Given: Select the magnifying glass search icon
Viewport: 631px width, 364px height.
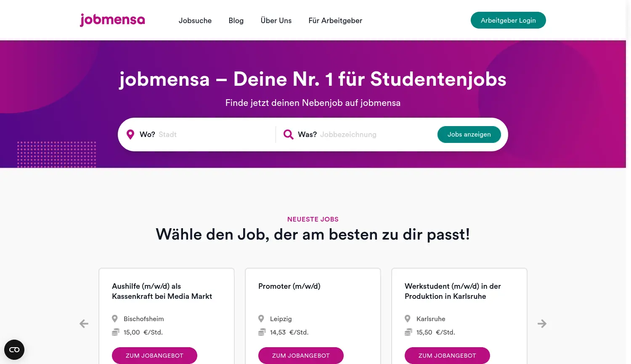Looking at the screenshot, I should pyautogui.click(x=288, y=134).
